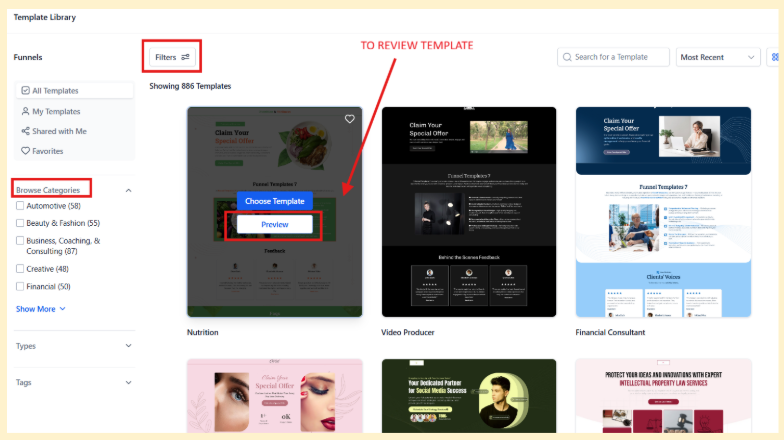
Task: Select All Templates in the sidebar
Action: point(74,90)
